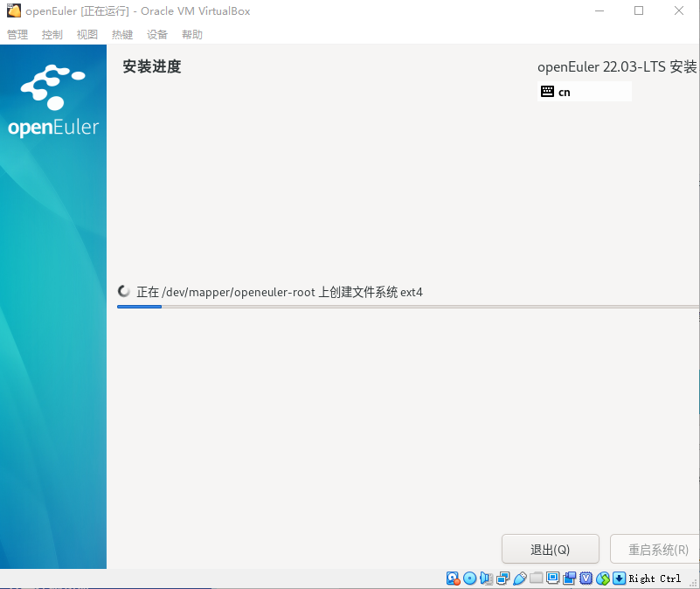Viewport: 700px width, 589px height.
Task: Click the display settings status icon
Action: pos(552,578)
